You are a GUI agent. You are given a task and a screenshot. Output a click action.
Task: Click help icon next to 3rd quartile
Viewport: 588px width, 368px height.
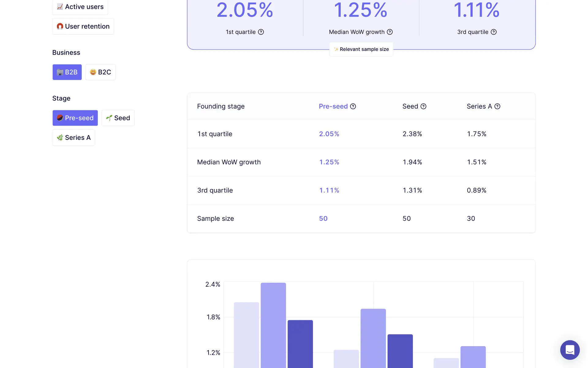tap(494, 32)
